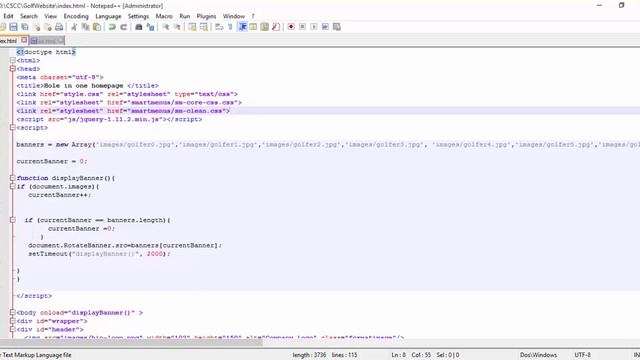Open the Window menu

coord(233,16)
